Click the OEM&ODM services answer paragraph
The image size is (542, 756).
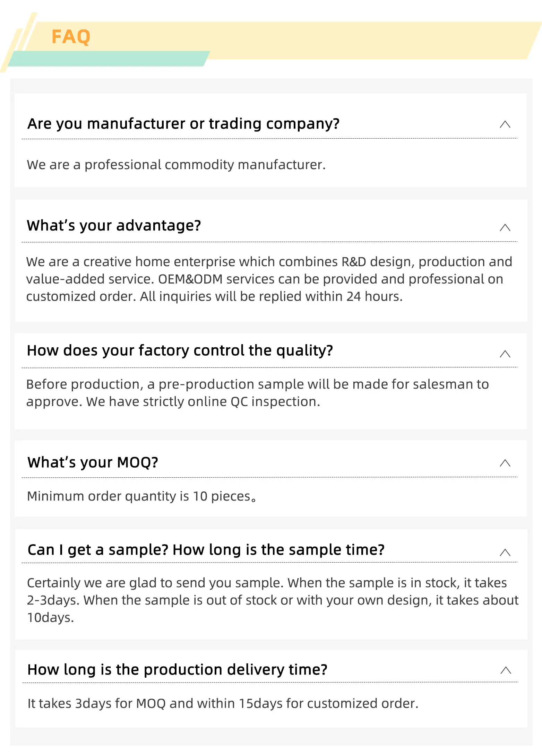click(x=269, y=279)
